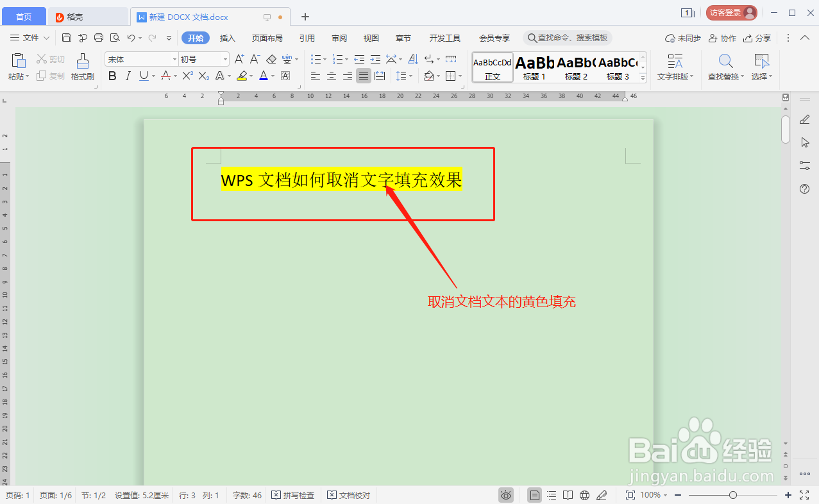The image size is (819, 504).
Task: Switch to References (引用) tab
Action: tap(307, 38)
